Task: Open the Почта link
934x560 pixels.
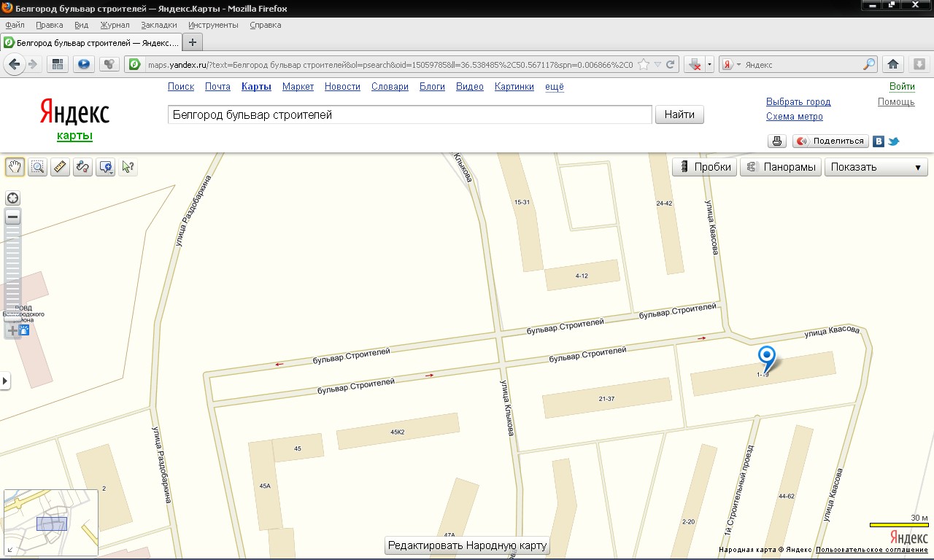Action: (217, 86)
